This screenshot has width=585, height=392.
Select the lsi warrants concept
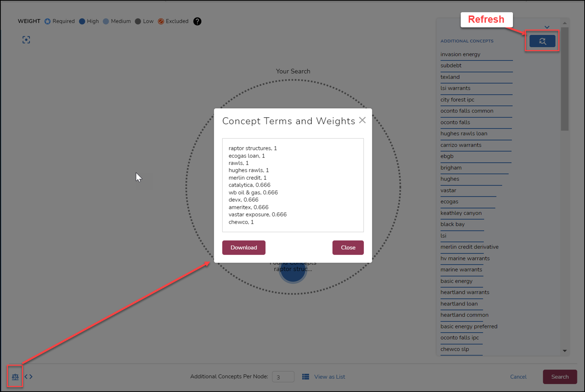click(455, 88)
